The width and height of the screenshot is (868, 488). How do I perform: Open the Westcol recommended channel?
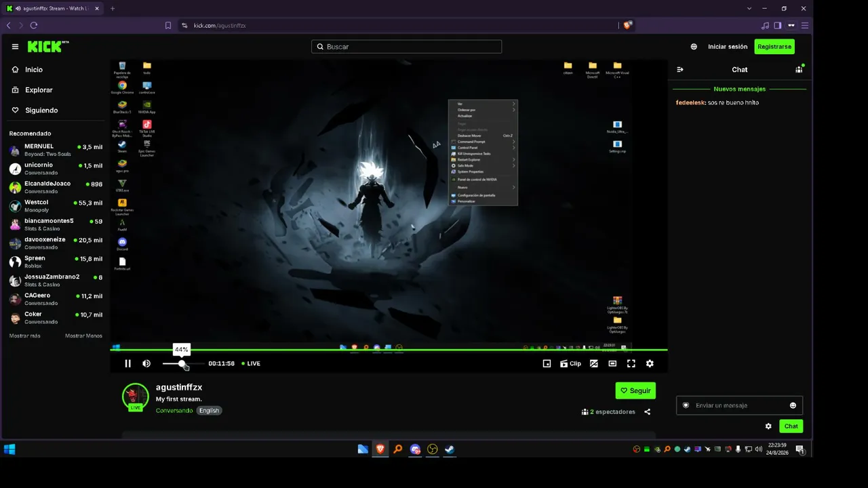(x=56, y=206)
